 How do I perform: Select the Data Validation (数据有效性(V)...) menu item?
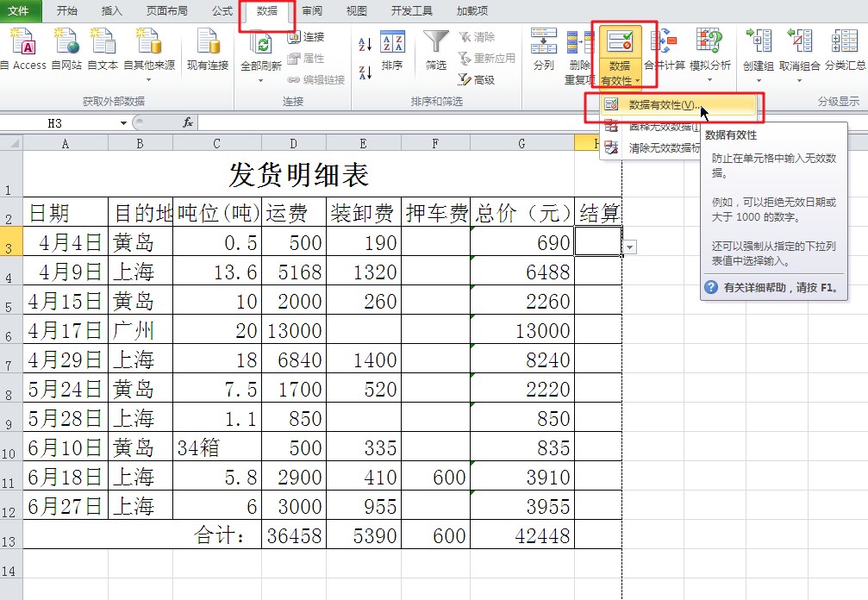pos(678,104)
